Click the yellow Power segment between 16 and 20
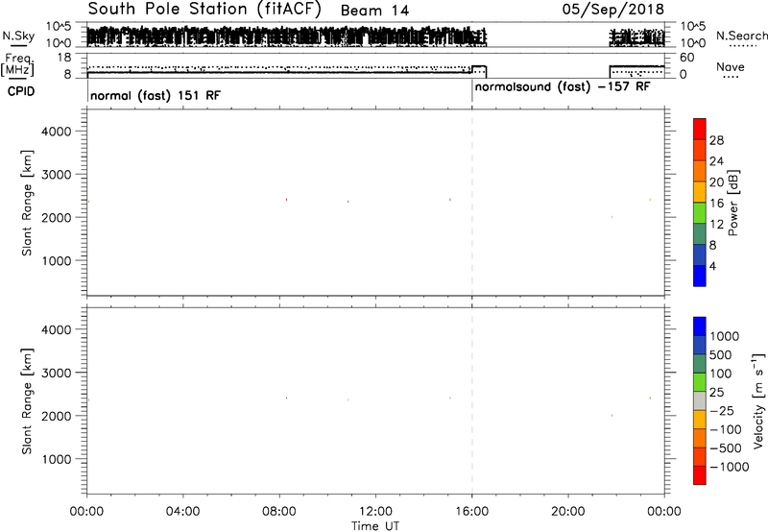Viewport: 768px width, 532px height. (700, 192)
